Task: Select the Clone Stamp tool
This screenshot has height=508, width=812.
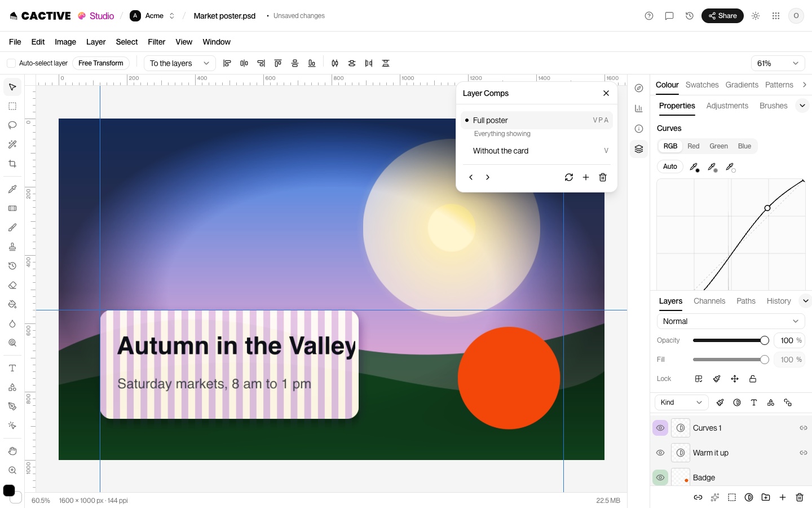Action: [12, 247]
